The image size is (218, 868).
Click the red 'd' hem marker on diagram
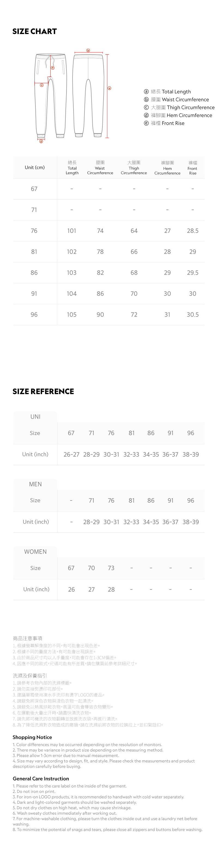pyautogui.click(x=41, y=141)
